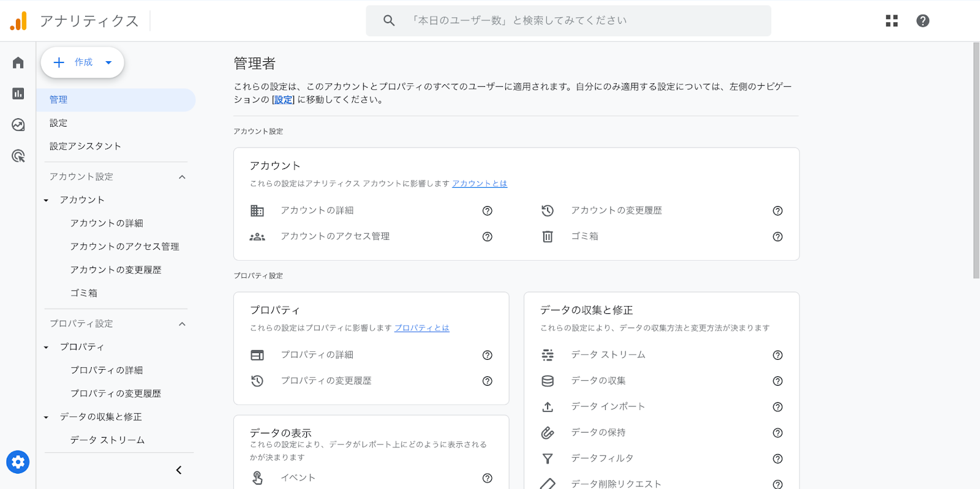Open データの保持 in data collection card
The width and height of the screenshot is (980, 489).
pyautogui.click(x=598, y=433)
